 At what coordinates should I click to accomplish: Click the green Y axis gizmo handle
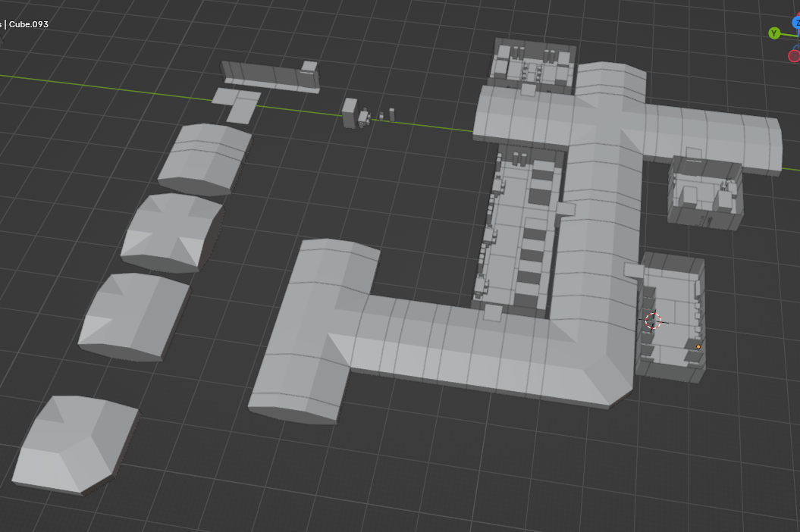(774, 33)
